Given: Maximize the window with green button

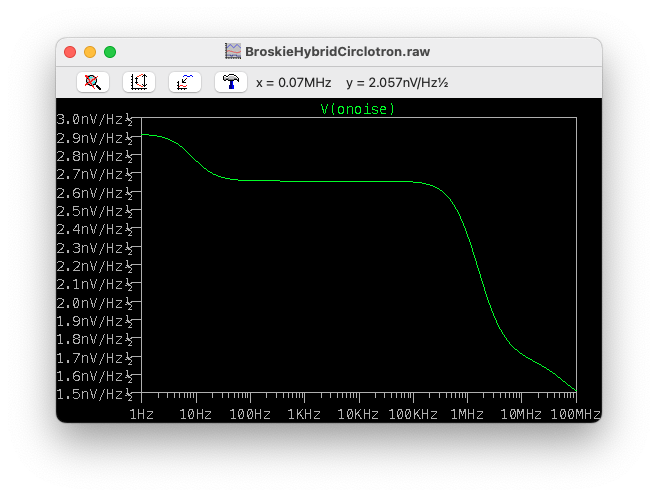Looking at the screenshot, I should pos(110,52).
